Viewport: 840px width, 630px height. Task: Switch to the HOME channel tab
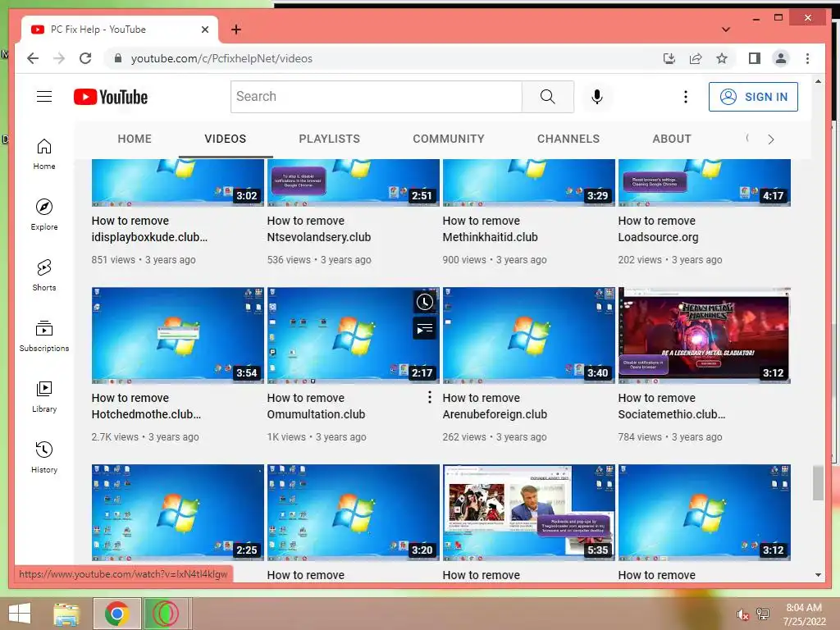pos(135,139)
